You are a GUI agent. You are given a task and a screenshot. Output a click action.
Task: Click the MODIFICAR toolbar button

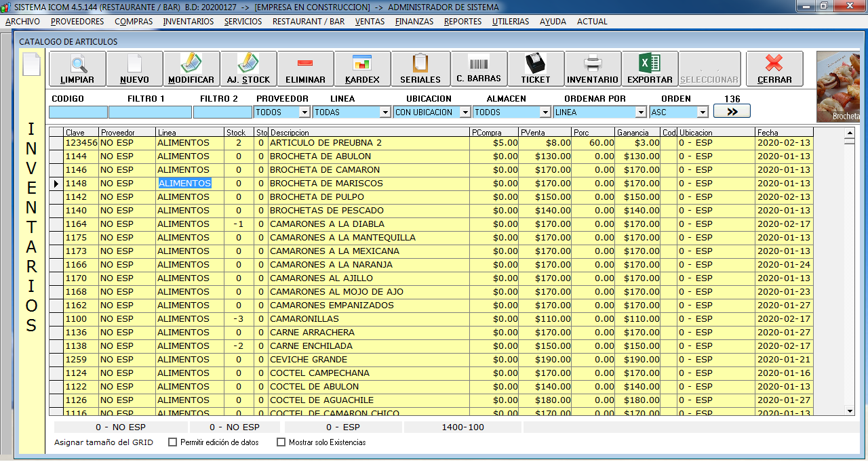pos(191,69)
